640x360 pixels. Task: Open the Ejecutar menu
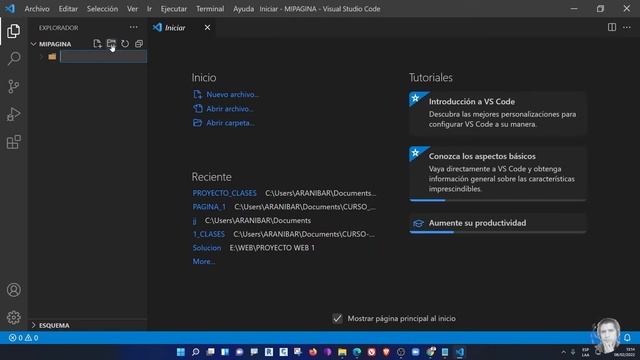pyautogui.click(x=174, y=9)
